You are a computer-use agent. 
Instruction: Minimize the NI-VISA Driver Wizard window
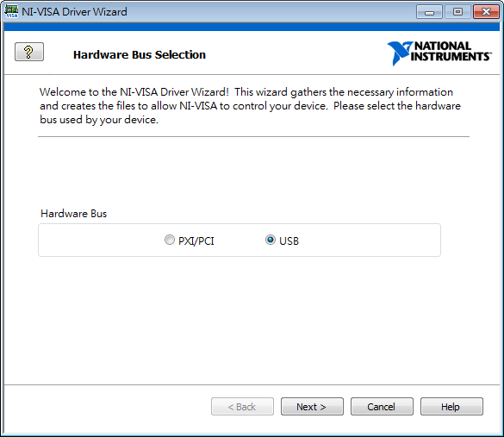pos(429,12)
